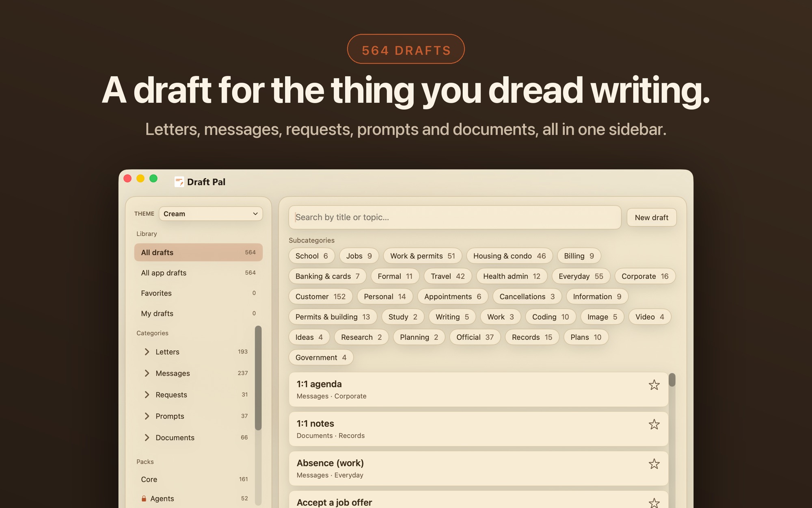The image size is (812, 508).
Task: Star the Accept a job offer draft
Action: [654, 503]
